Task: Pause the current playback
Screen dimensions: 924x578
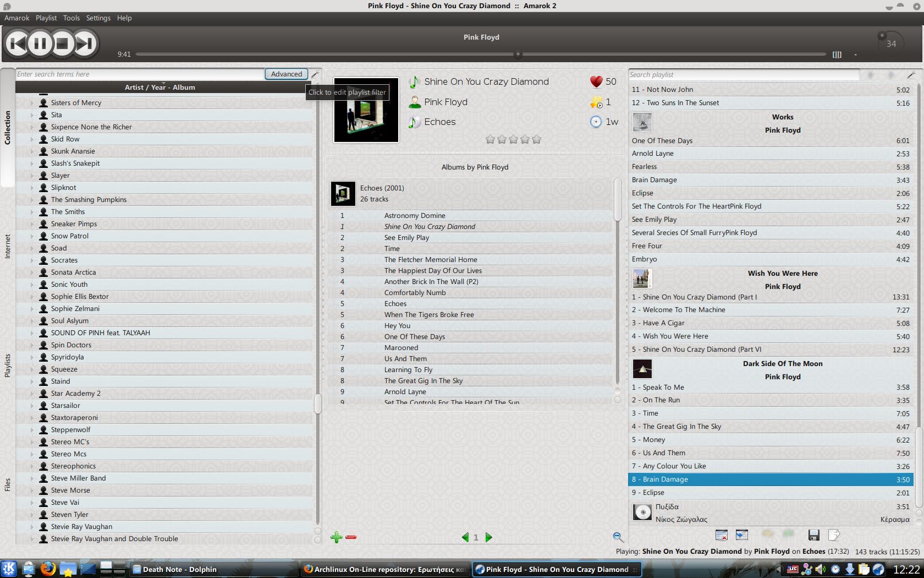Action: pos(40,43)
